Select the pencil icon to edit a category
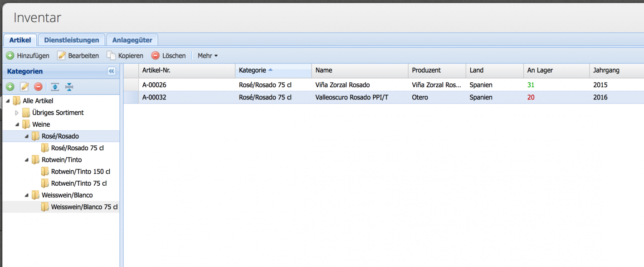644x267 pixels. point(24,86)
